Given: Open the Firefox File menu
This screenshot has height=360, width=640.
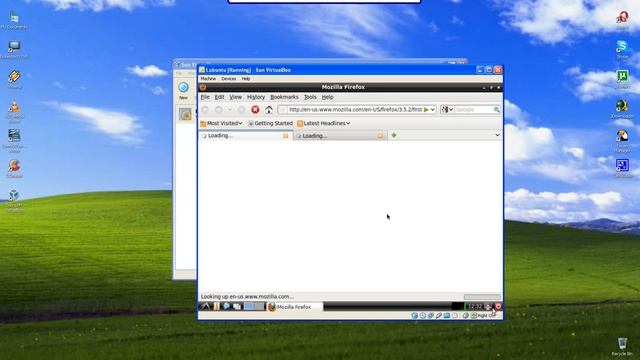Looking at the screenshot, I should click(x=205, y=97).
